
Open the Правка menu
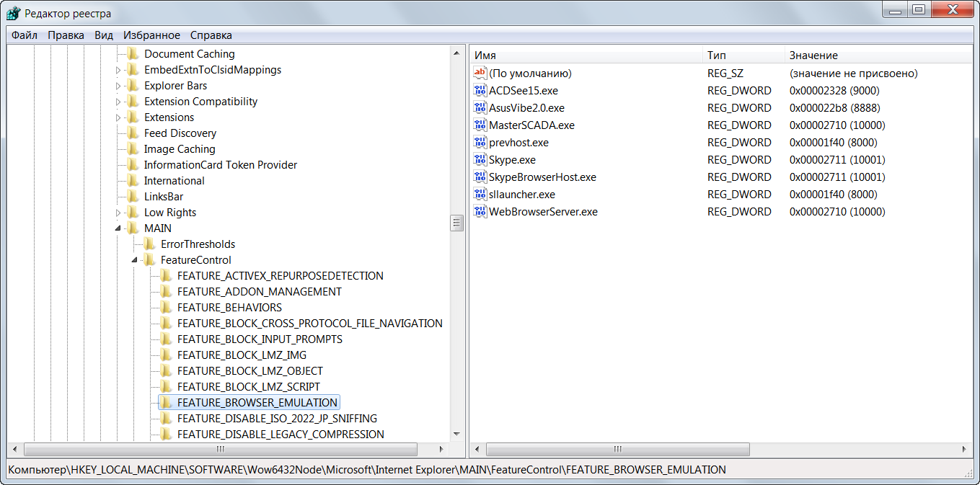coord(66,35)
